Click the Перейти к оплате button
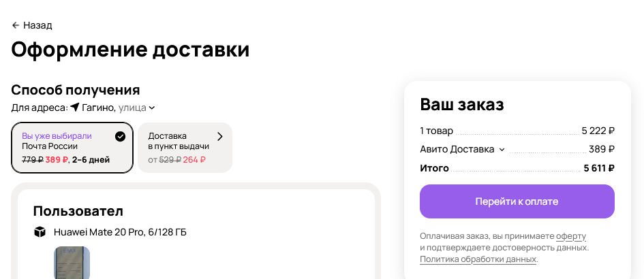 517,201
